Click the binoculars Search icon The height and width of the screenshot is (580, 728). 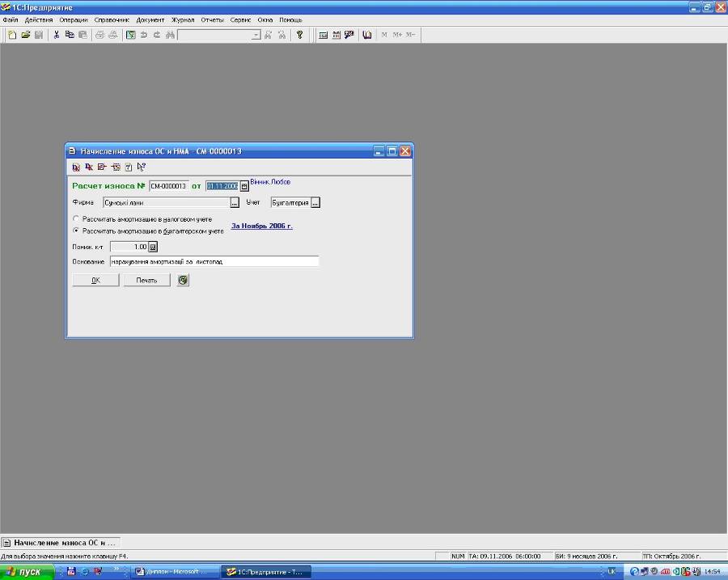point(170,35)
